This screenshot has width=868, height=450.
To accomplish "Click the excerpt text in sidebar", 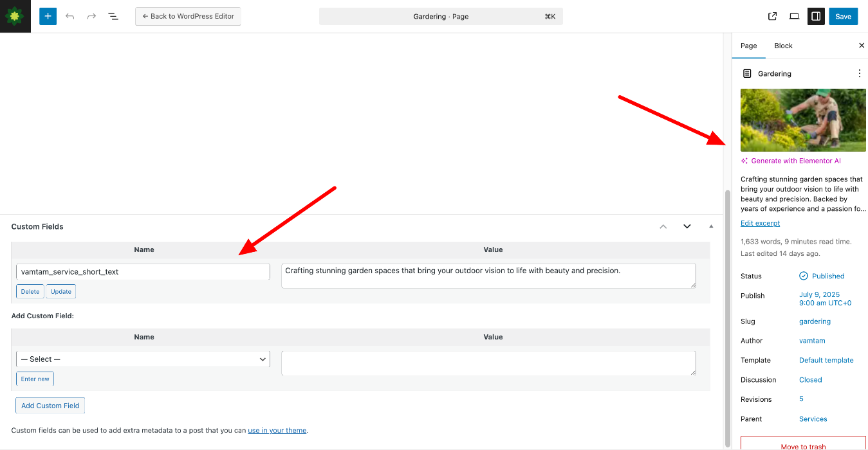I will point(802,194).
